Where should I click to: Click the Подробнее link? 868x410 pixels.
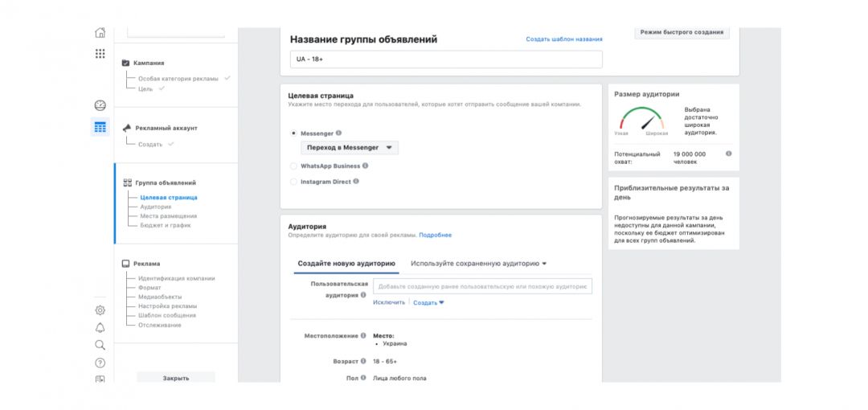tap(435, 235)
